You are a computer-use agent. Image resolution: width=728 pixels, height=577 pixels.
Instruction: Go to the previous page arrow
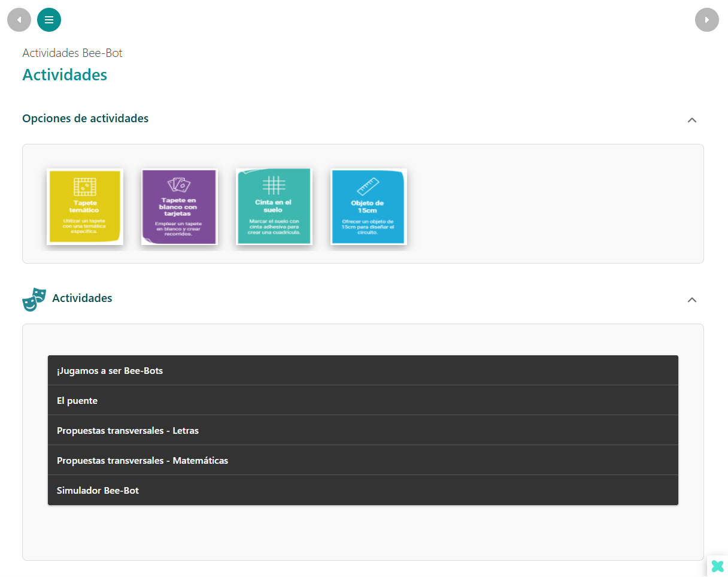(19, 20)
